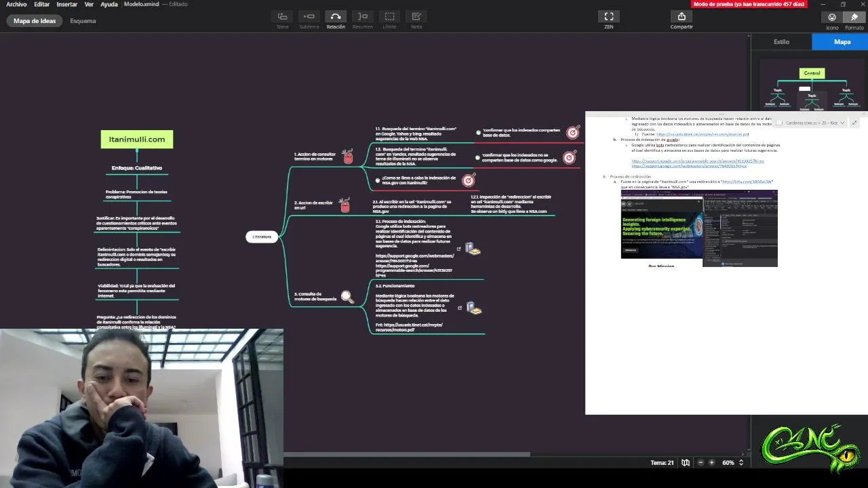Open the Formato panel

pyautogui.click(x=854, y=17)
